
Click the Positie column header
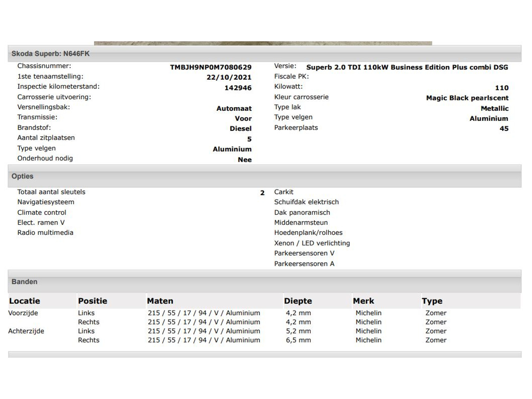coord(93,301)
